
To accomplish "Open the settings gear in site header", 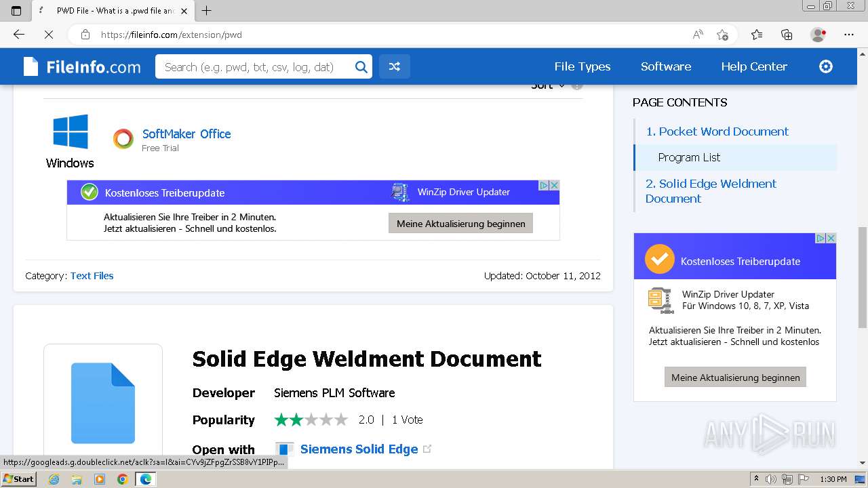I will (x=826, y=66).
